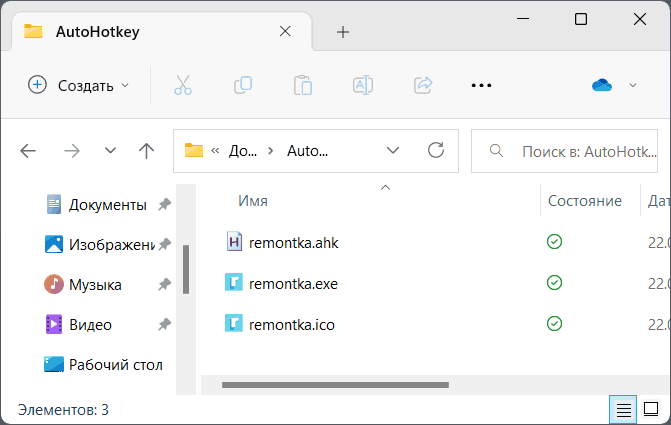Image resolution: width=671 pixels, height=425 pixels.
Task: Go up one folder level
Action: click(146, 151)
